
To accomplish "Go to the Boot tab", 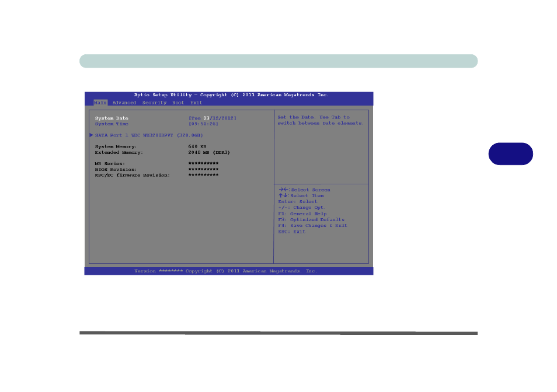I will coord(178,103).
